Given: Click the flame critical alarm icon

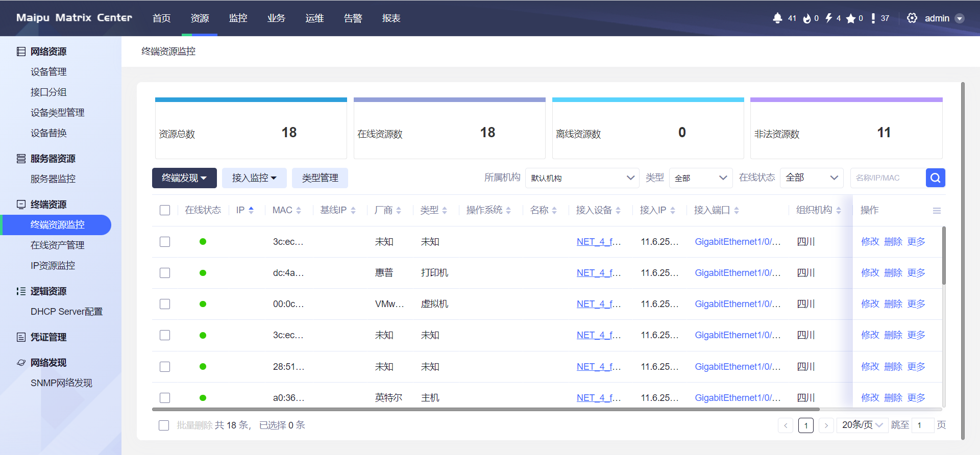Looking at the screenshot, I should [x=807, y=18].
